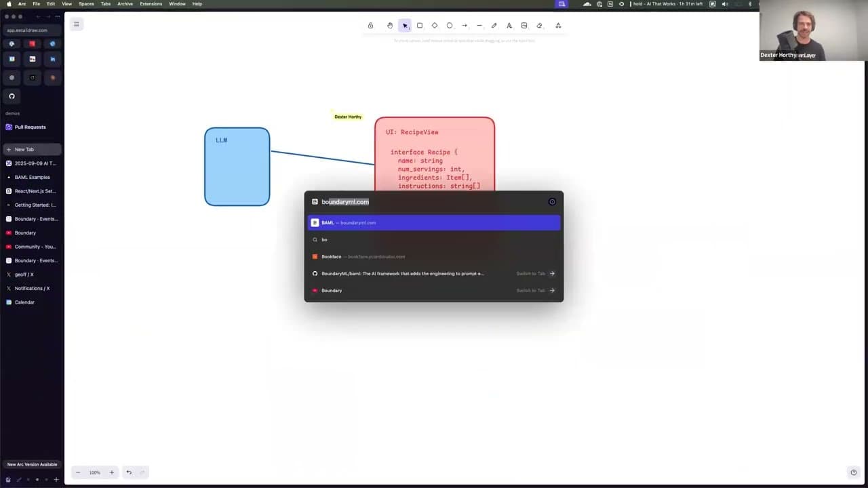This screenshot has height=488, width=868.
Task: Open the Spaces menu in menu bar
Action: [x=86, y=4]
